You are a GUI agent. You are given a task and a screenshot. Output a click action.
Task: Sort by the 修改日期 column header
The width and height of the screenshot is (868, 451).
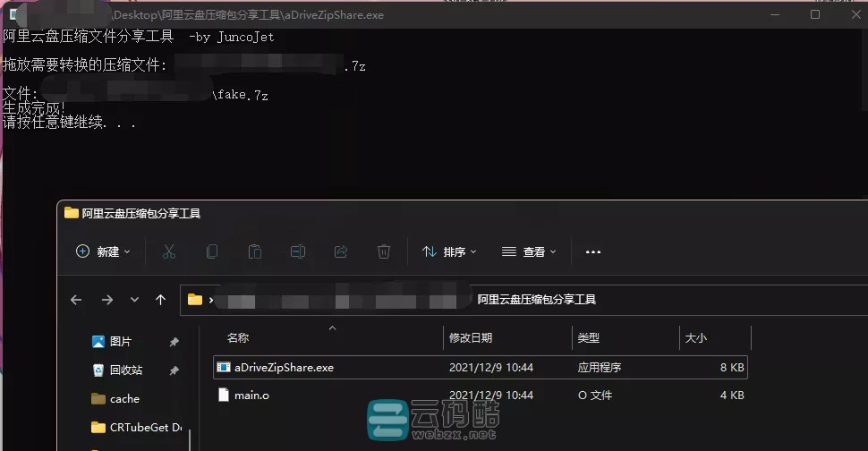pyautogui.click(x=471, y=338)
